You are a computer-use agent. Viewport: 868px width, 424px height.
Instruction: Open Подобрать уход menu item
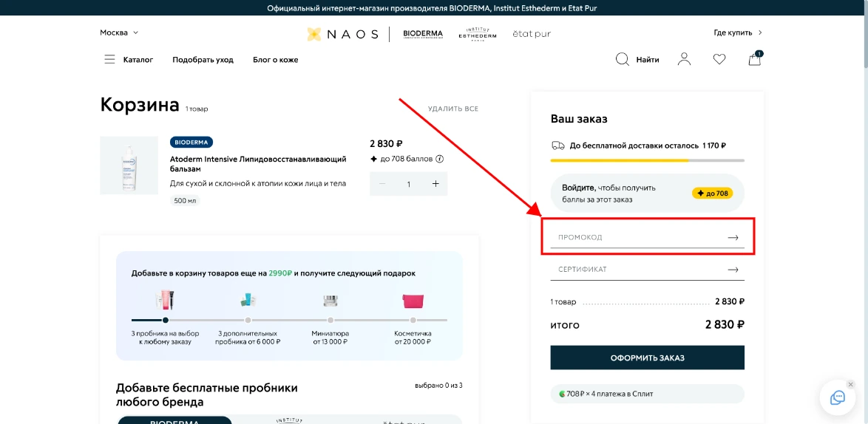point(203,60)
